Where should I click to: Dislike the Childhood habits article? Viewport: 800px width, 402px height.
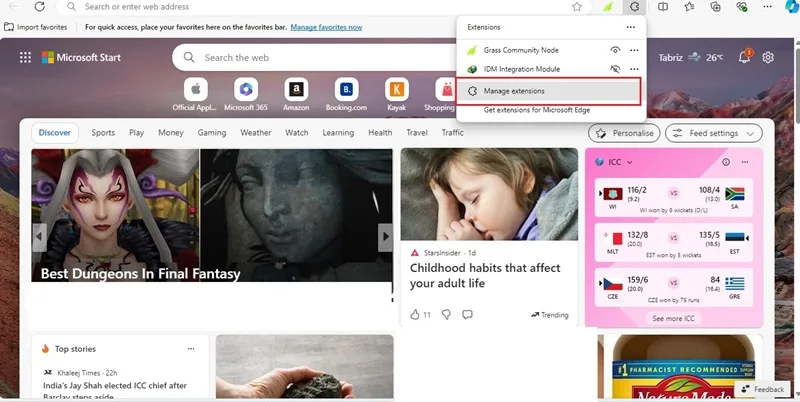(446, 315)
